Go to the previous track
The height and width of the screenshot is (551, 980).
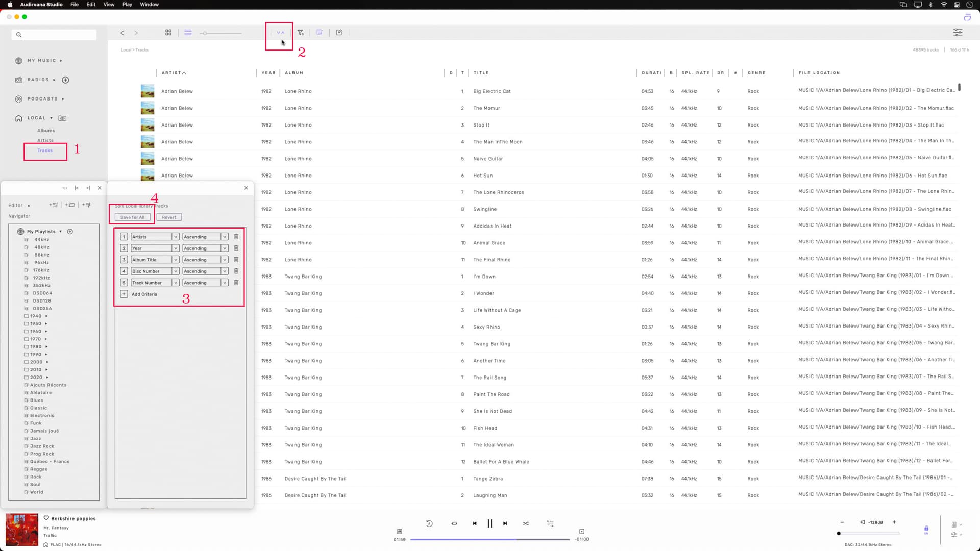pyautogui.click(x=475, y=523)
